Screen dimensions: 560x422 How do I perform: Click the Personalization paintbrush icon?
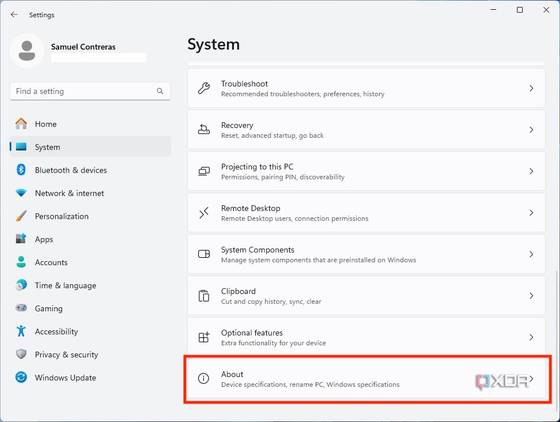pyautogui.click(x=21, y=216)
